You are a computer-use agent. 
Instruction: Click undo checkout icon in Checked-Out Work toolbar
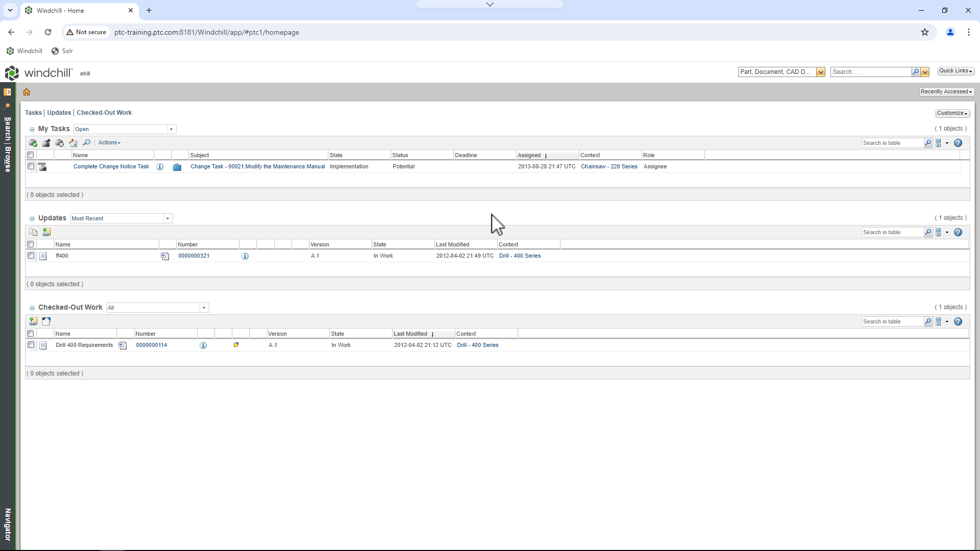46,321
